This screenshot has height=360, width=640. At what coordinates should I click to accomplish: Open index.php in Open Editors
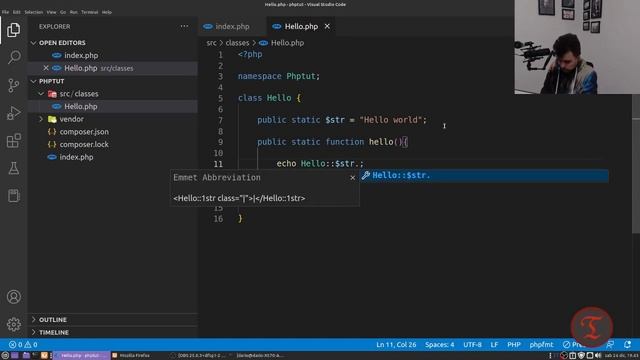[x=112, y=56]
